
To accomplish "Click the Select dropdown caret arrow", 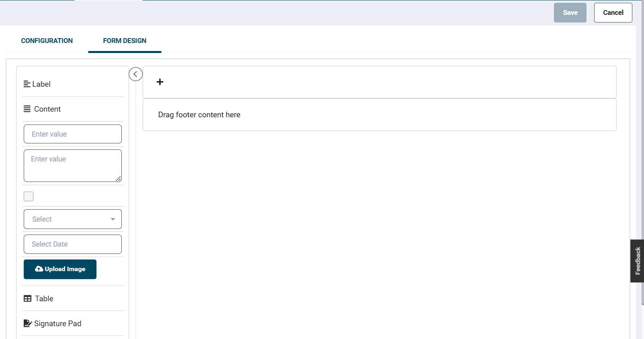I will pyautogui.click(x=113, y=219).
